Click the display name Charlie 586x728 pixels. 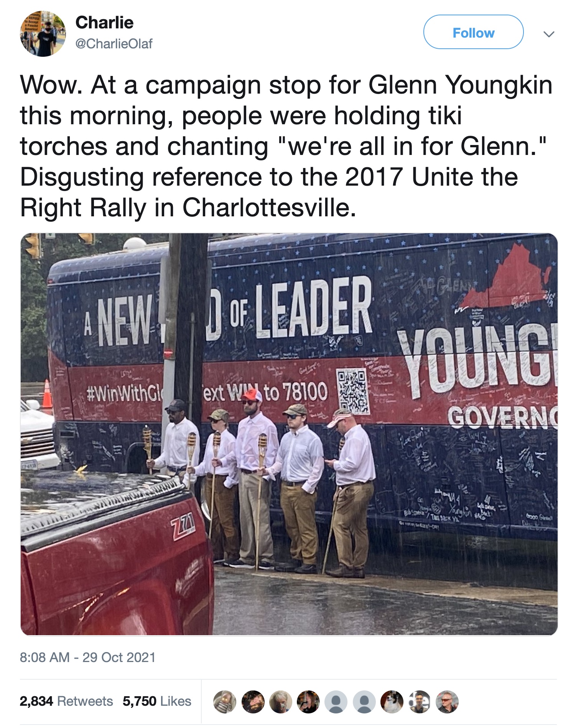[104, 23]
